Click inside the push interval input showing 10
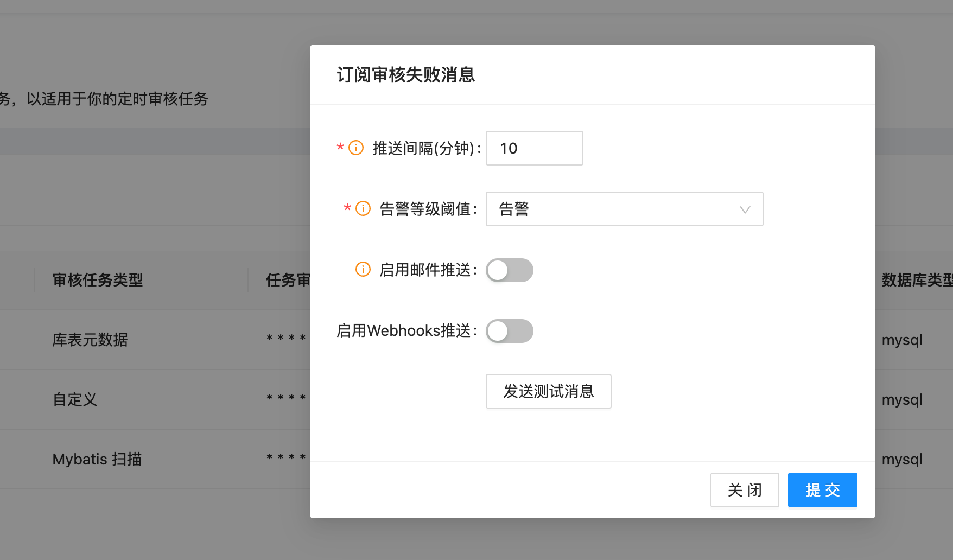This screenshot has width=953, height=560. coord(533,148)
